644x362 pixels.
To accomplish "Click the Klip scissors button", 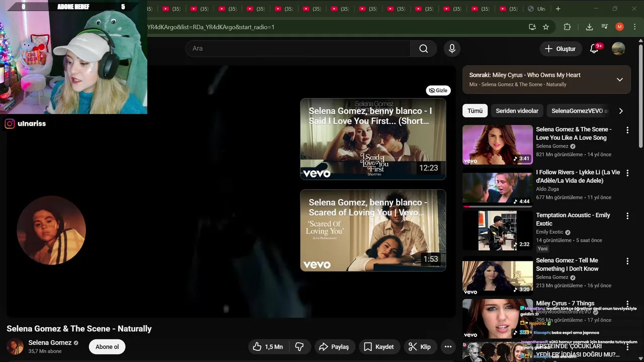I will click(x=420, y=346).
